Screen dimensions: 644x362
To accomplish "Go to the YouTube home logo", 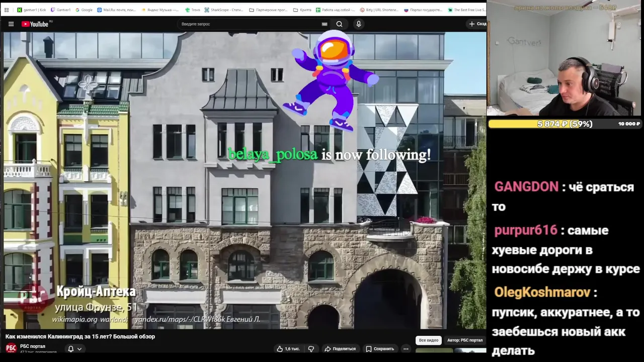I will (x=35, y=24).
